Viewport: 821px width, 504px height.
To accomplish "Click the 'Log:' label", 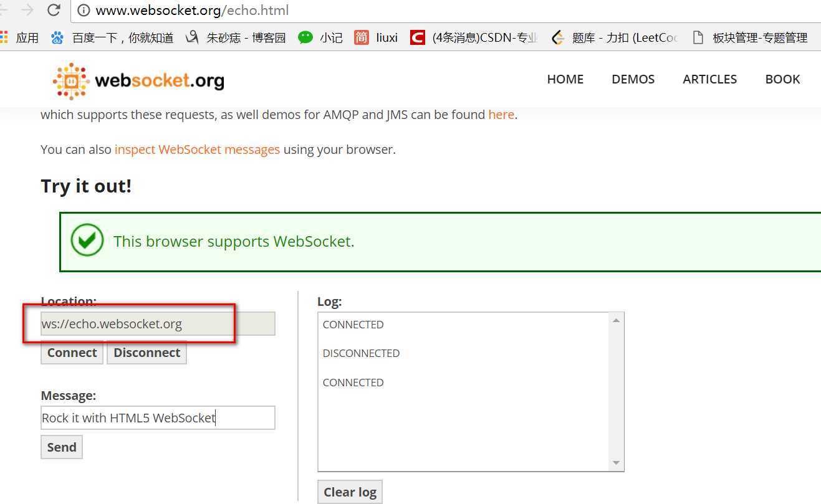I will 330,302.
